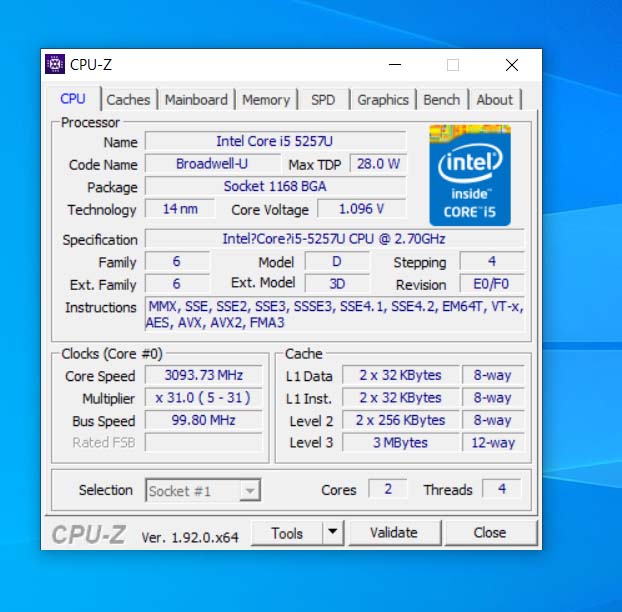Viewport: 622px width, 612px height.
Task: Click the Intel Core i5 logo badge
Action: 470,175
